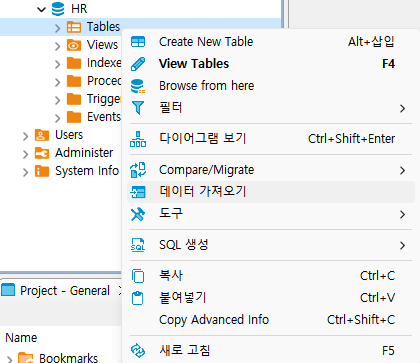Click the funnel icon beside 필터

tap(138, 108)
